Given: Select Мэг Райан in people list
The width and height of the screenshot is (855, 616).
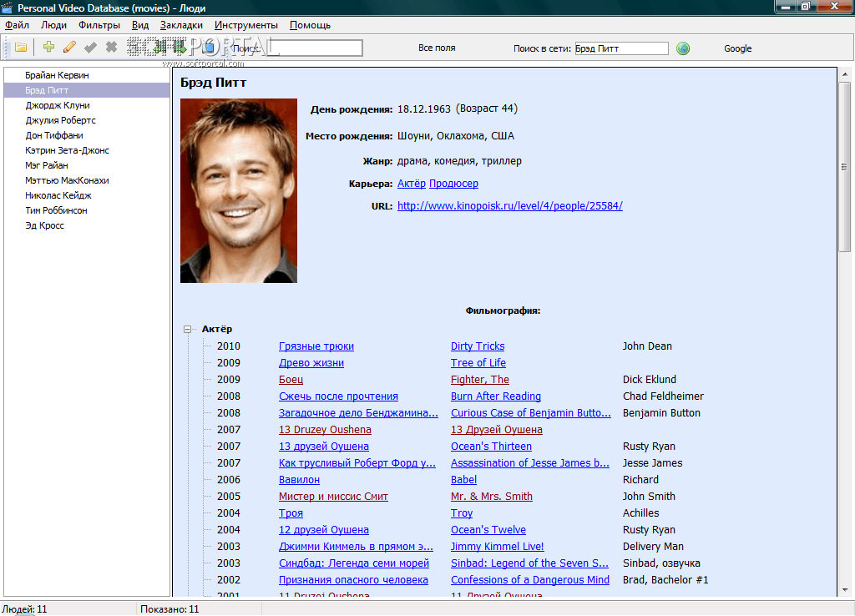Looking at the screenshot, I should click(x=47, y=165).
